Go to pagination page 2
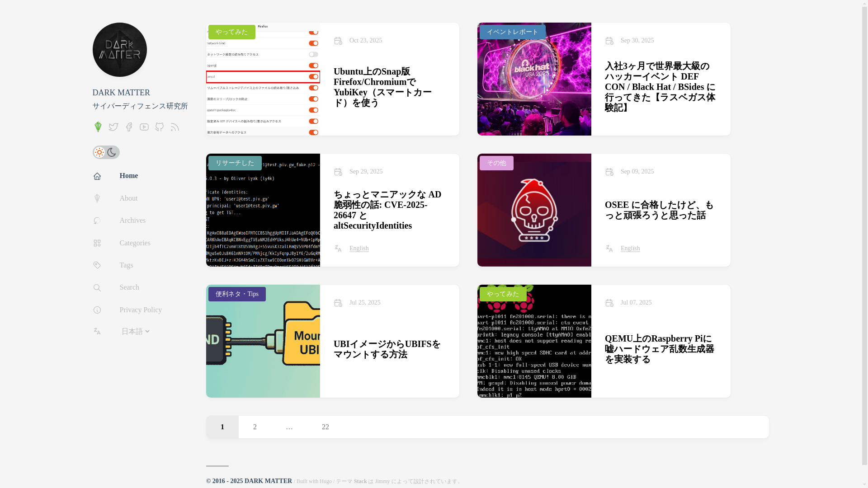Screen dimensions: 868x488 coord(255,427)
